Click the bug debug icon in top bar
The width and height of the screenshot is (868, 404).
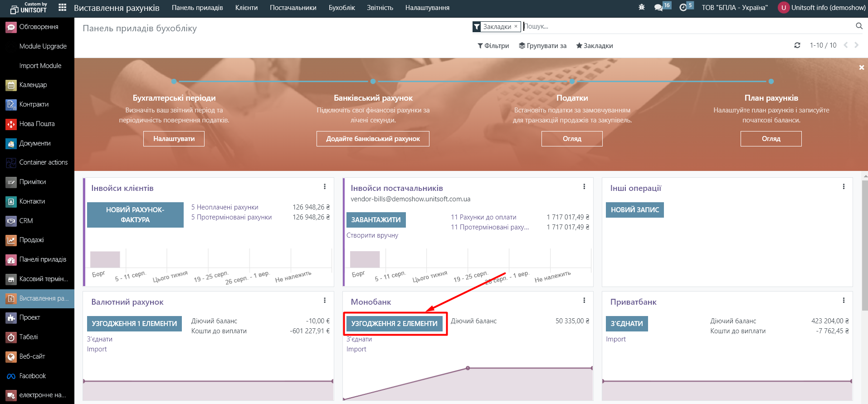(641, 8)
